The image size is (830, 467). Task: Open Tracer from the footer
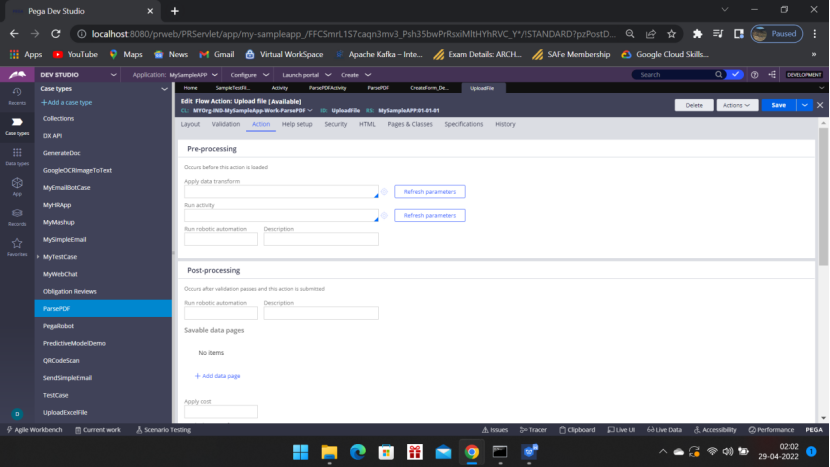533,429
